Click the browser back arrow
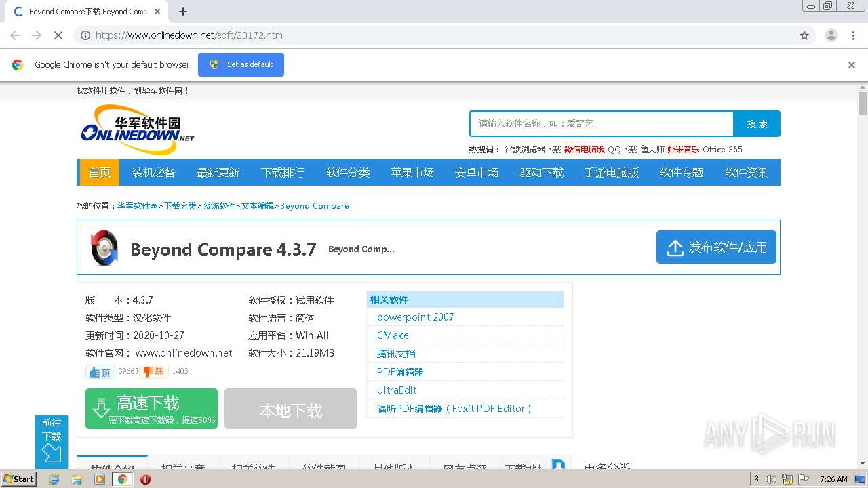The image size is (868, 488). (x=15, y=35)
